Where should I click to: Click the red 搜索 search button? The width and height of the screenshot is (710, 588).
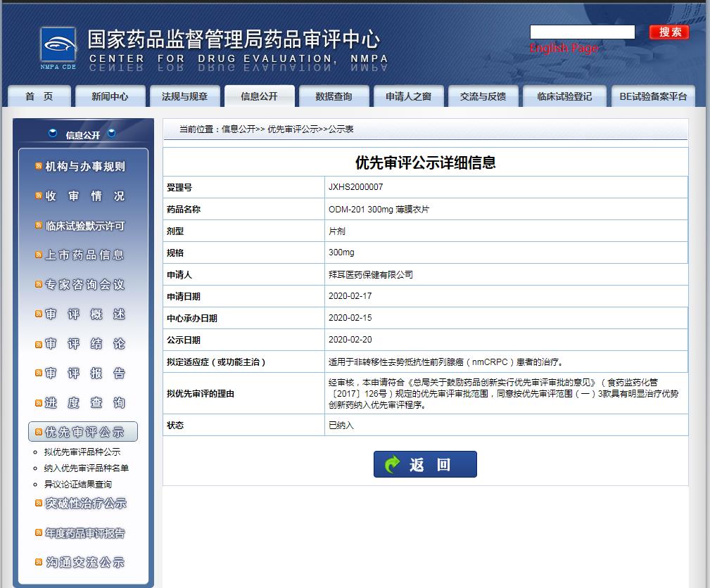tap(668, 32)
